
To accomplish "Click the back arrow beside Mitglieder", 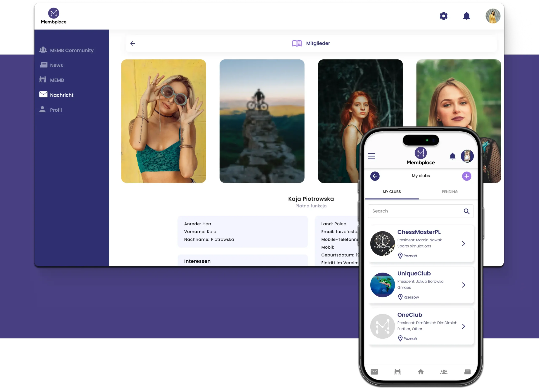I will pos(133,43).
